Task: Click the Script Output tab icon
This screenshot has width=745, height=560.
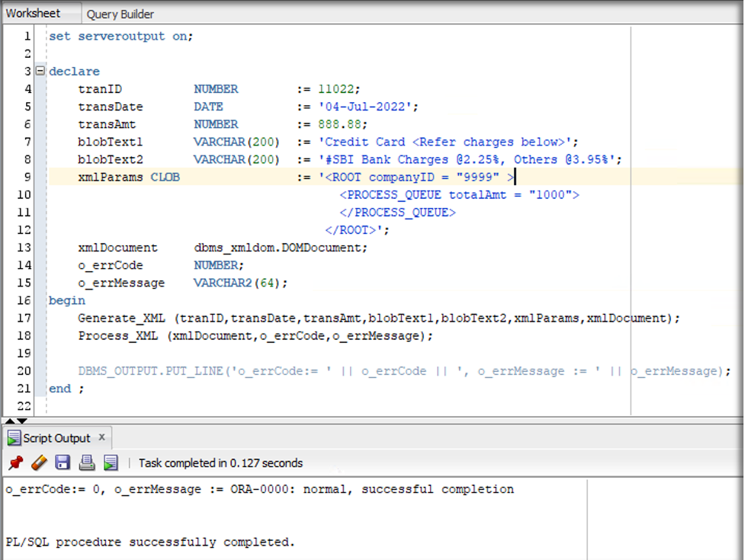Action: tap(14, 438)
